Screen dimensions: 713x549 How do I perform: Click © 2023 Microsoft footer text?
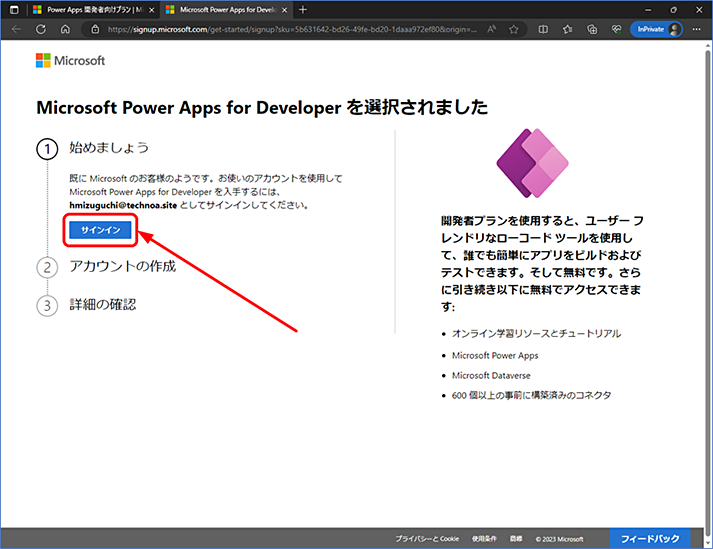tap(559, 539)
